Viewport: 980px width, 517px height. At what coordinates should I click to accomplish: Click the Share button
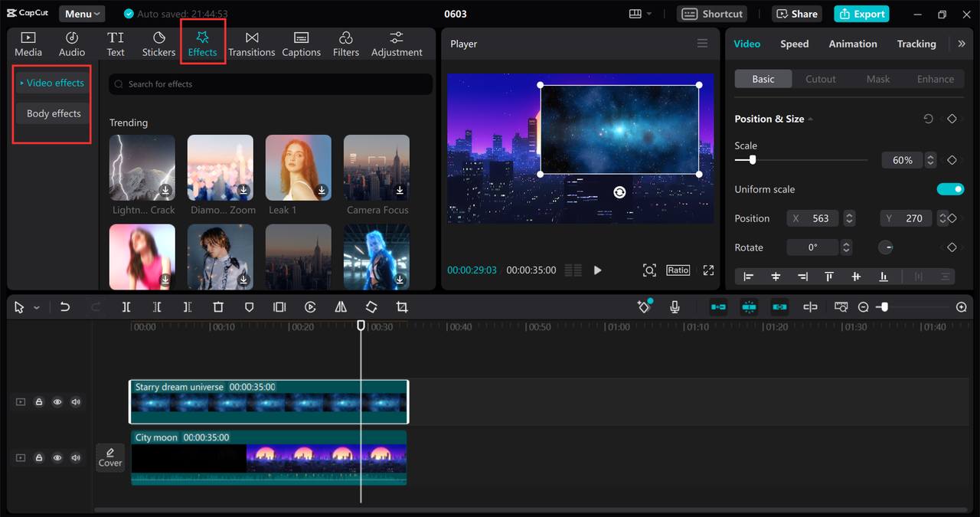[796, 14]
